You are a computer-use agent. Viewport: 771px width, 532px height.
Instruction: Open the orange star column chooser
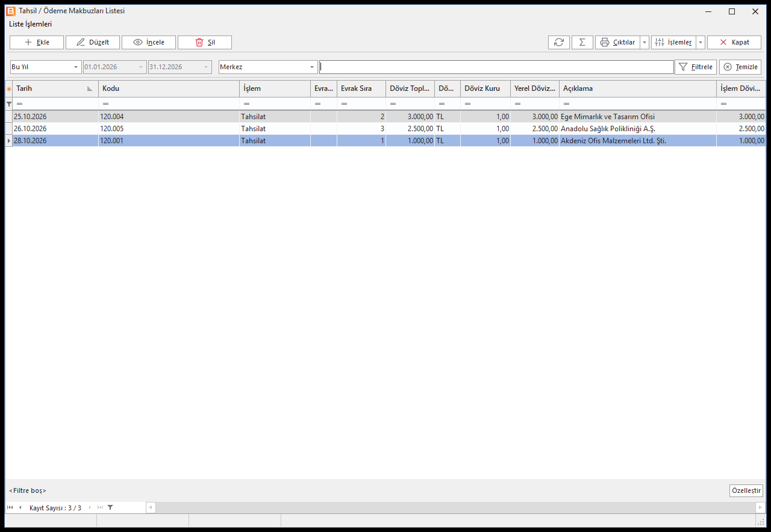(8, 89)
